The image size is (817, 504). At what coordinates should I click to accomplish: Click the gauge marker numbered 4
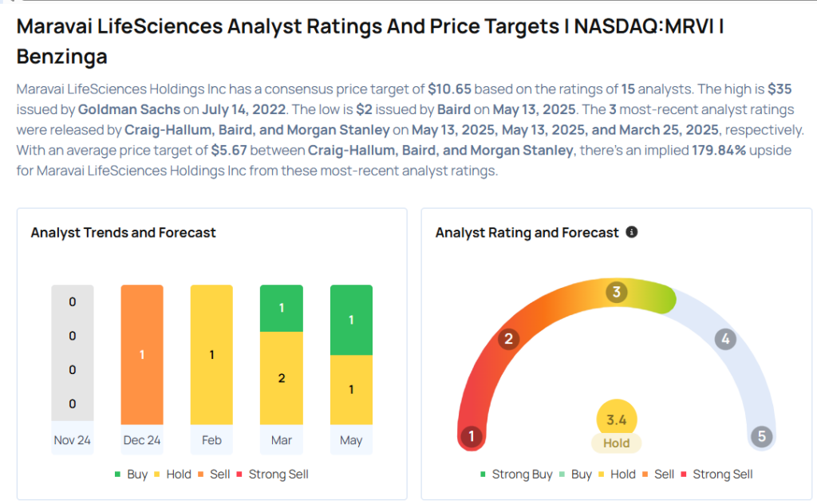(x=725, y=339)
